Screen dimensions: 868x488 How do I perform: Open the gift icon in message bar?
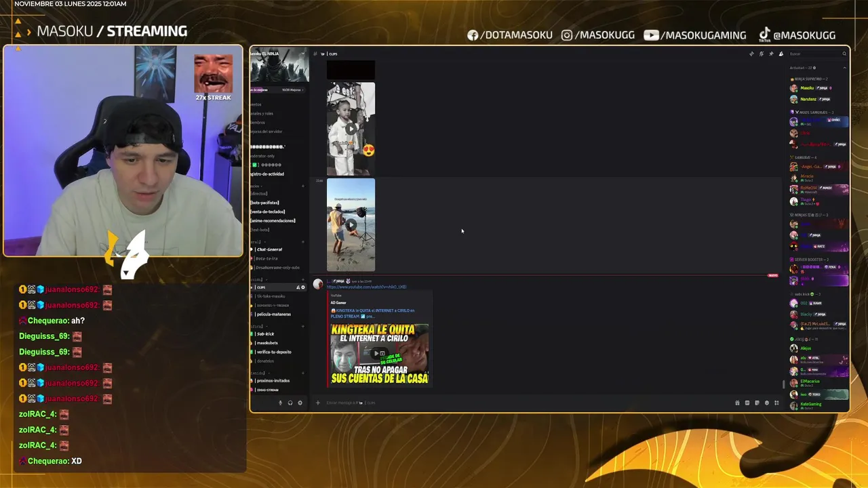click(x=737, y=403)
